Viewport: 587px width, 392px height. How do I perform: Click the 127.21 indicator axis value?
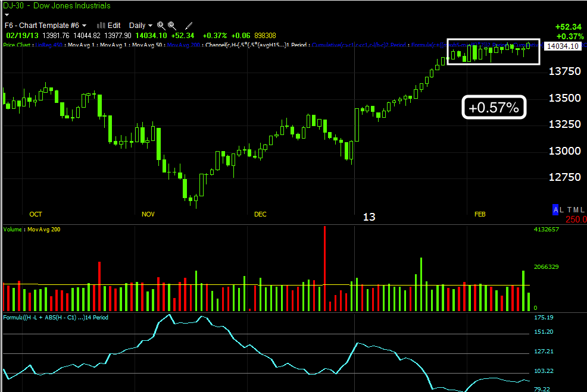[x=544, y=351]
